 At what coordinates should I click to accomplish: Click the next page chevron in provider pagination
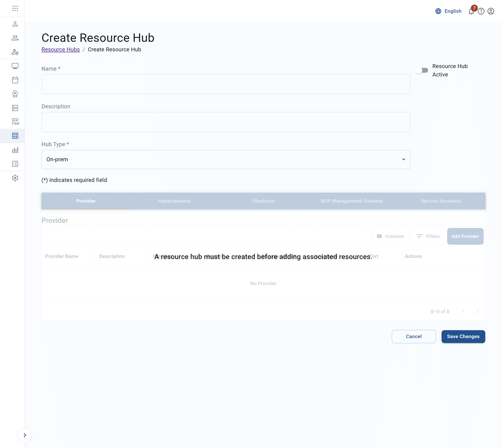pyautogui.click(x=477, y=311)
